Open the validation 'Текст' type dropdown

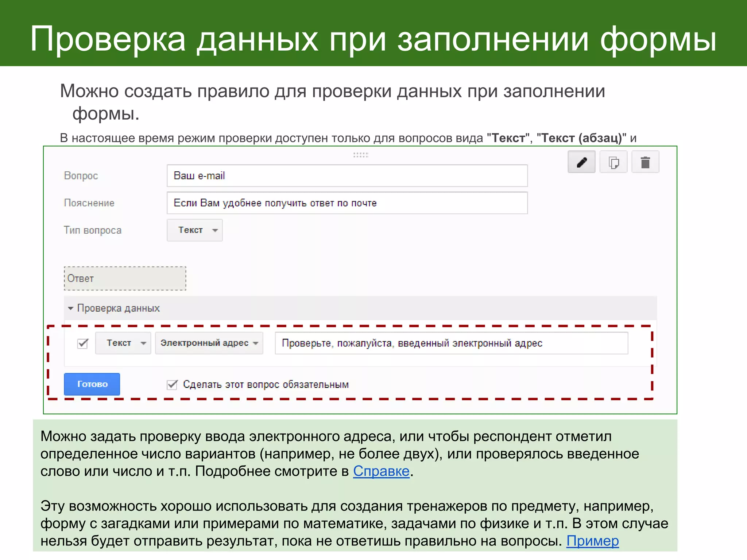pos(123,343)
